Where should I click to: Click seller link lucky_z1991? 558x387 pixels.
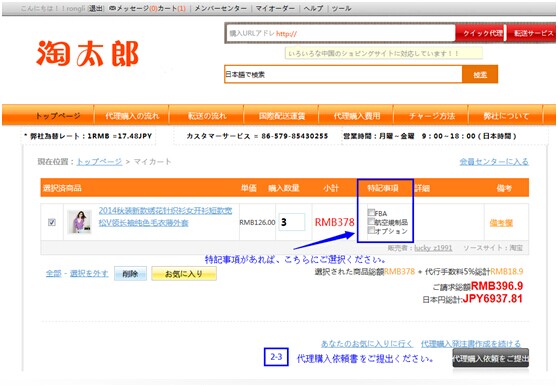coord(433,248)
